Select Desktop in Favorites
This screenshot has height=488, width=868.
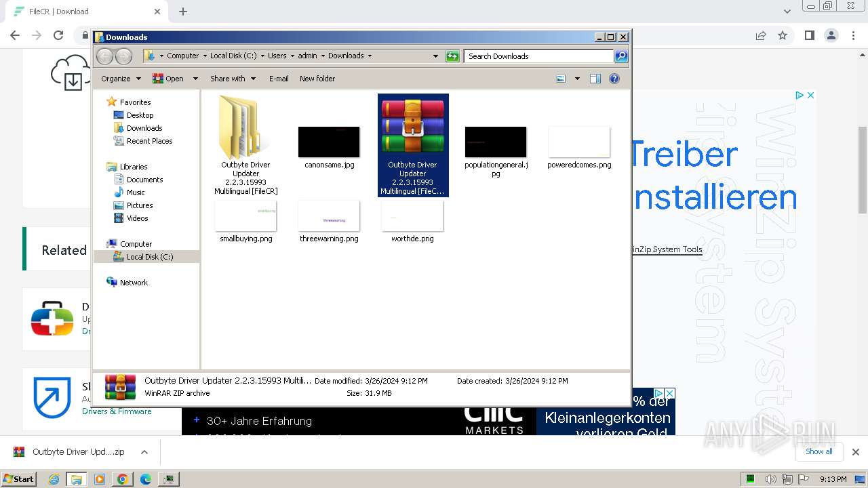click(x=140, y=115)
